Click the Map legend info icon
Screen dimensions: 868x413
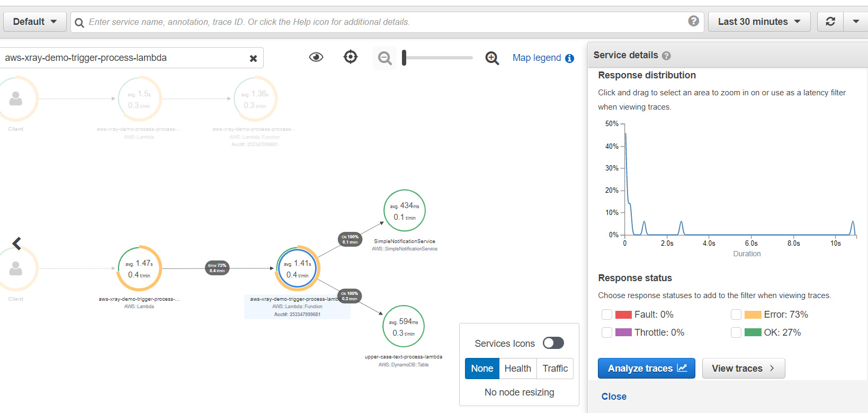point(570,58)
